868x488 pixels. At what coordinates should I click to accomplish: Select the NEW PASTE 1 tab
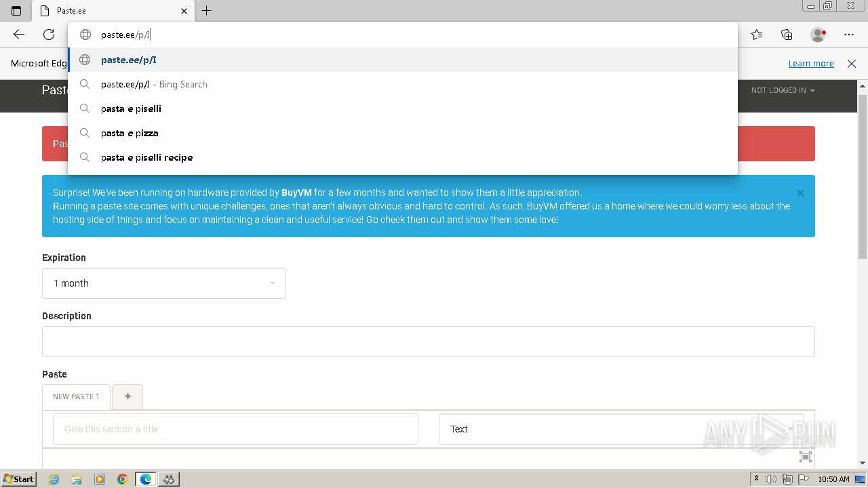76,396
